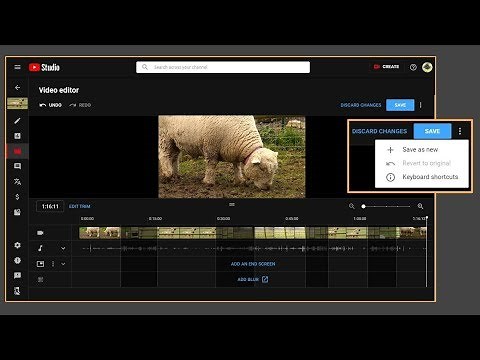Image resolution: width=480 pixels, height=360 pixels.
Task: Open three-dot options next to small SAVE
Action: click(x=421, y=105)
